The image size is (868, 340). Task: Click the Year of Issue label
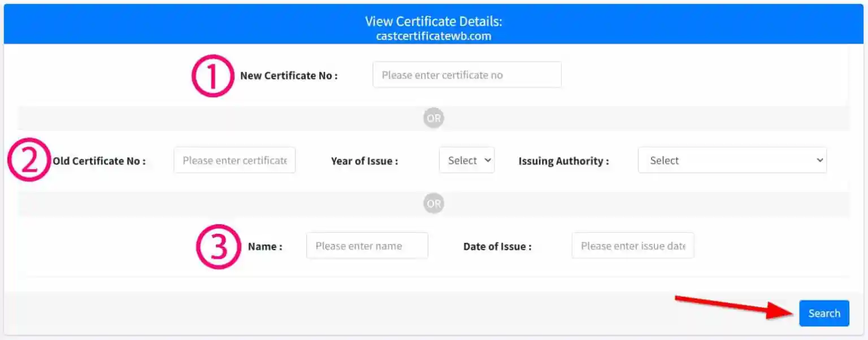(364, 160)
